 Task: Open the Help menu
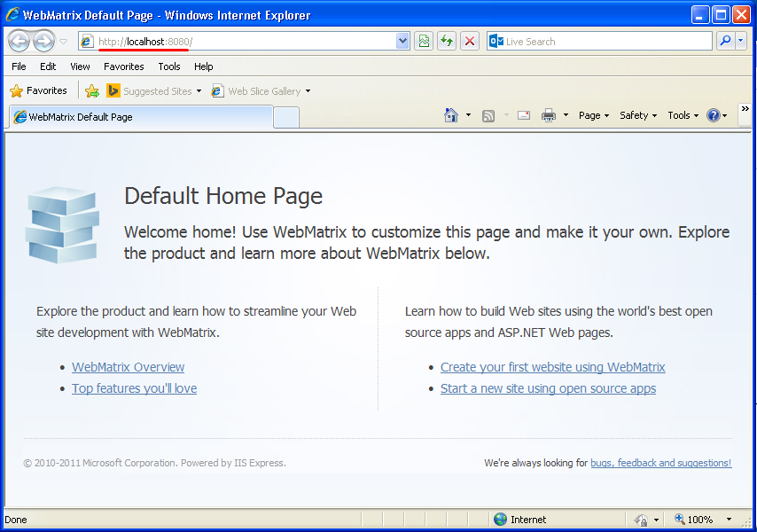[203, 66]
